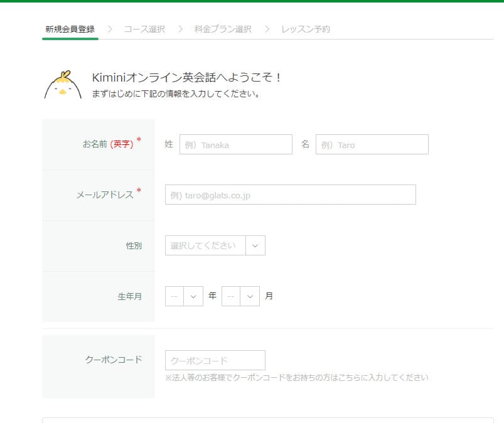Image resolution: width=504 pixels, height=423 pixels.
Task: Click the chevron after 新規会員登録
Action: 110,29
